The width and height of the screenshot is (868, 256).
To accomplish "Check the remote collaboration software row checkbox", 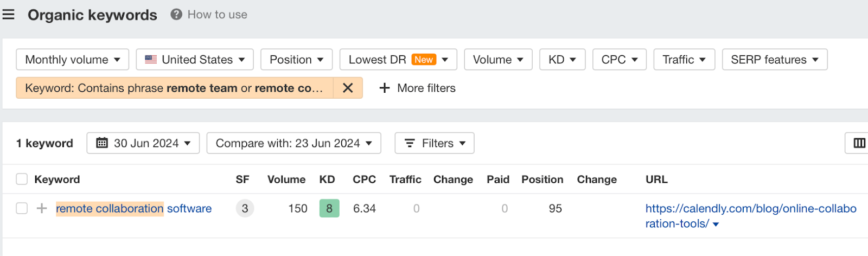I will [22, 208].
